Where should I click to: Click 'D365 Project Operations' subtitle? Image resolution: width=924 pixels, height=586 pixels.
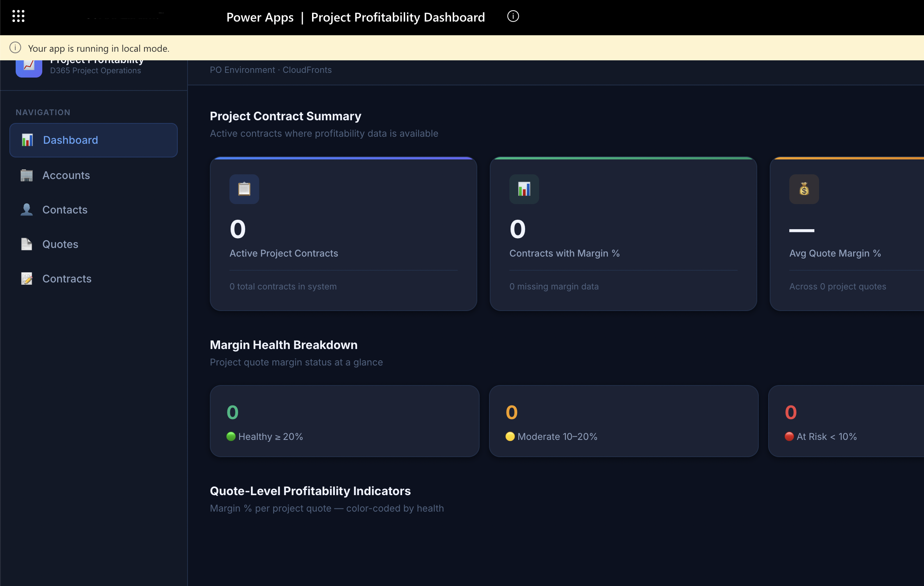96,71
